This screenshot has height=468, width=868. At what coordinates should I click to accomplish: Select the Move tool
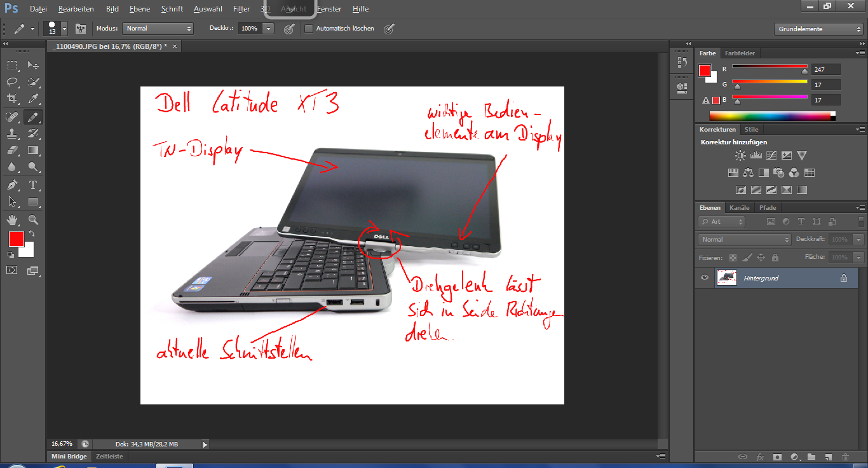pyautogui.click(x=33, y=65)
